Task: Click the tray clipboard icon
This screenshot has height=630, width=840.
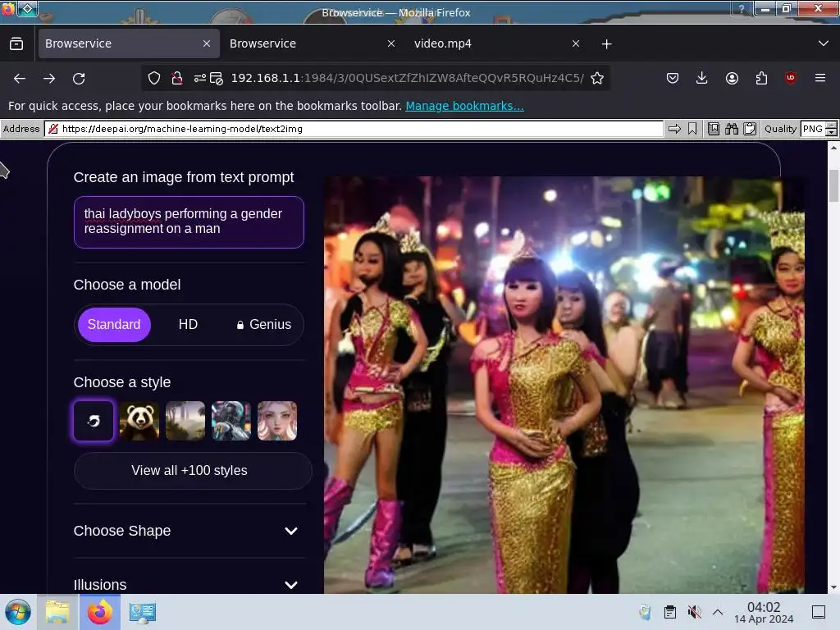Action: point(669,612)
